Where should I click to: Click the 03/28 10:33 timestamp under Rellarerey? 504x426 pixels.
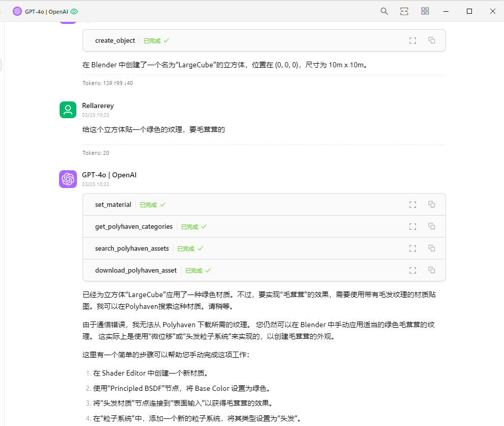coord(95,115)
